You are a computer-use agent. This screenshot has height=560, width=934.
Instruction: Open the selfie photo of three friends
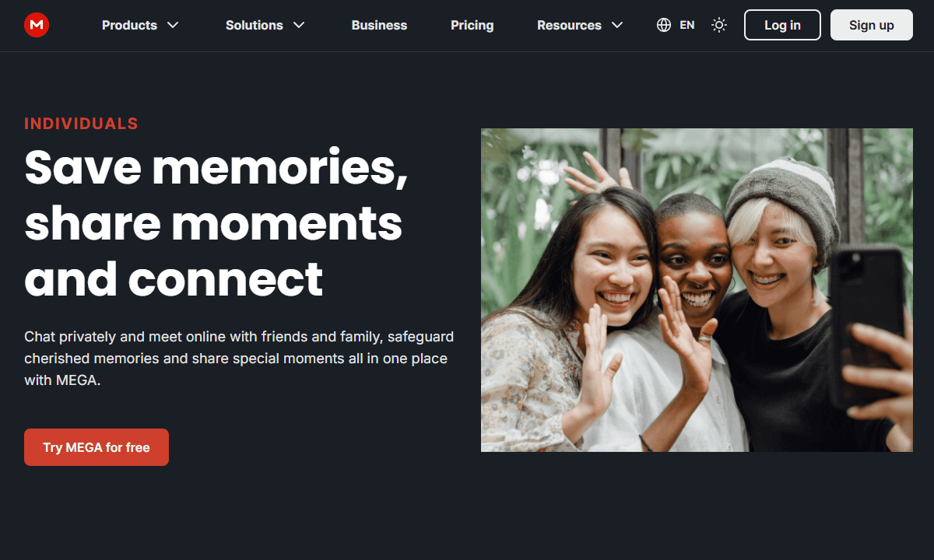(697, 290)
